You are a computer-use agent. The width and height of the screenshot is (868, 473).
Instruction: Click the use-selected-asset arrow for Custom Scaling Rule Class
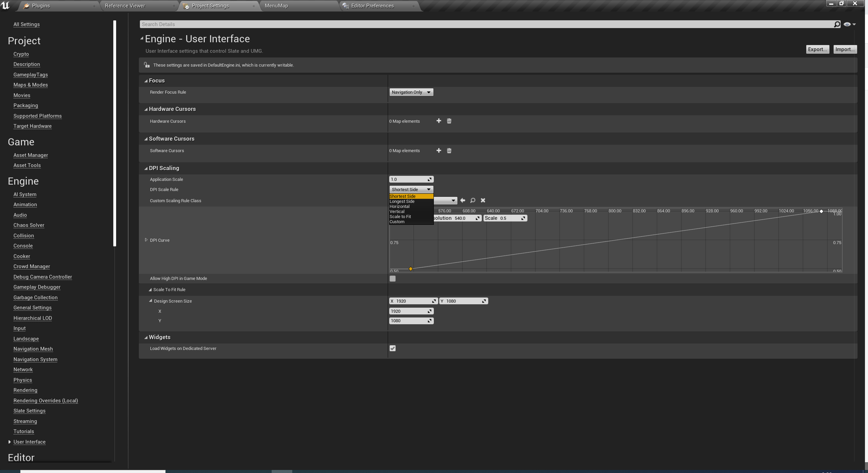point(463,200)
